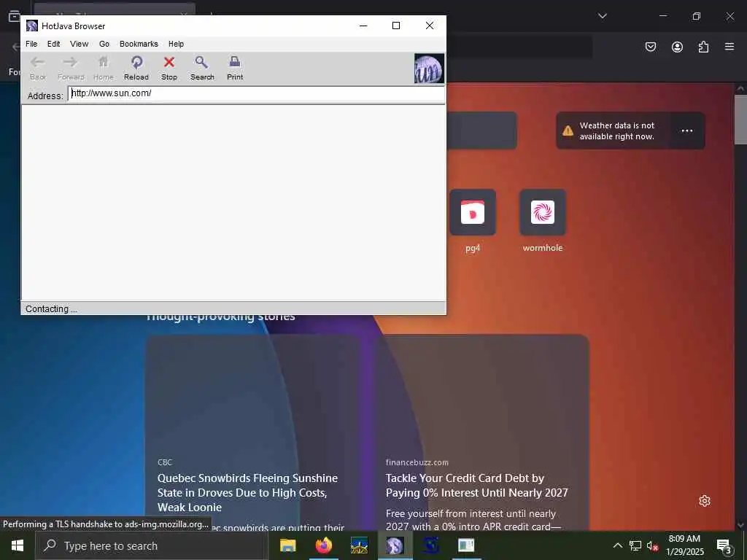Click the weather warning triangle icon
The image size is (747, 560).
point(568,131)
